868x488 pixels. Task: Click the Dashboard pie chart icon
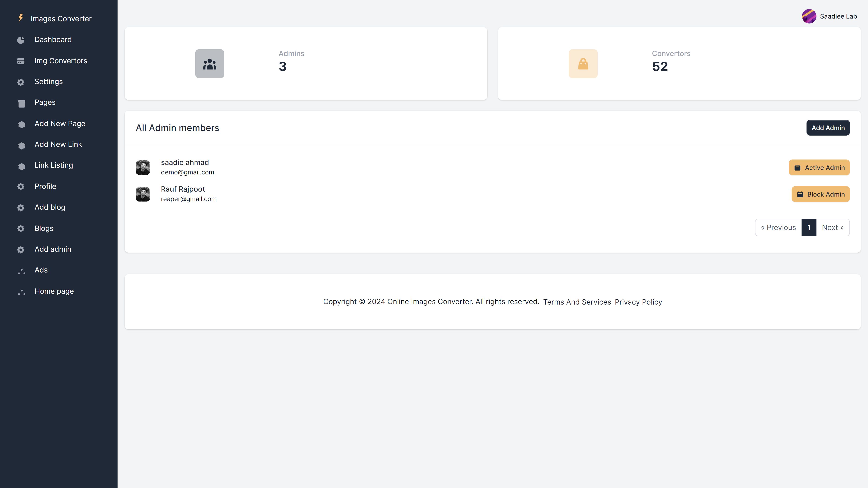coord(21,40)
